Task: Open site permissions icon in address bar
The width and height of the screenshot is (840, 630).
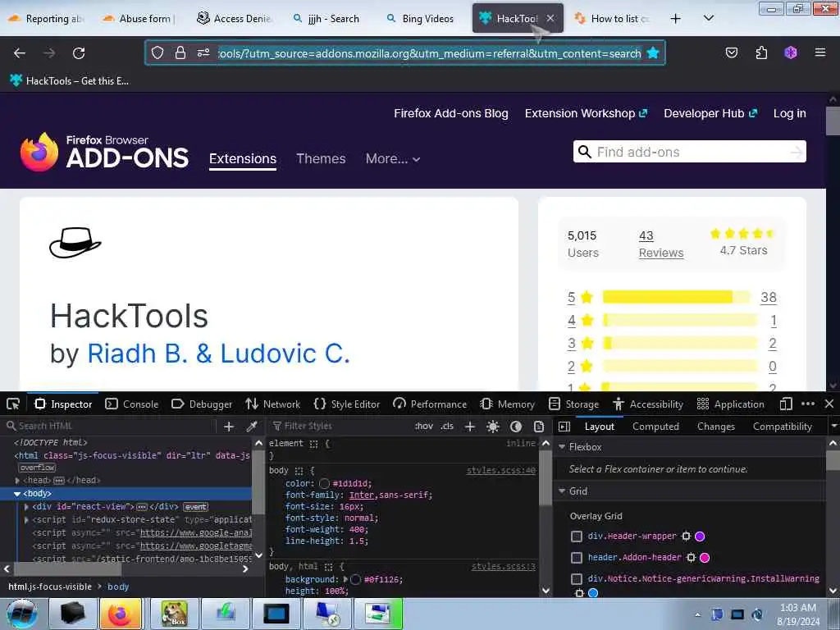Action: point(203,52)
